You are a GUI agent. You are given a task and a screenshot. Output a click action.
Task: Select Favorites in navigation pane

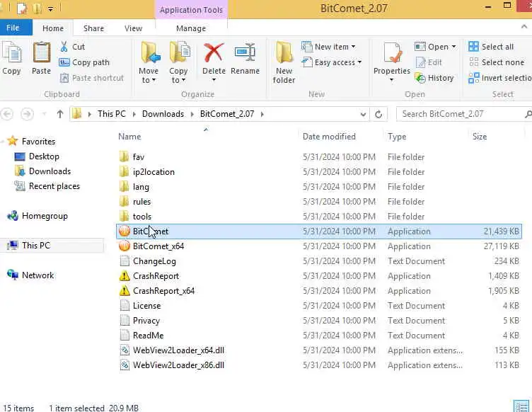(x=38, y=141)
